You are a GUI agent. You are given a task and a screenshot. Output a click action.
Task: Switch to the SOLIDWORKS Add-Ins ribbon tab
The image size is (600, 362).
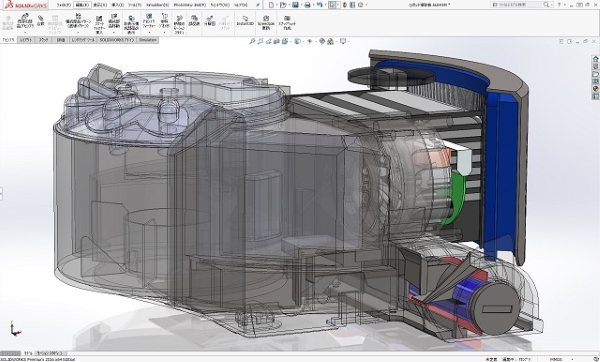pos(117,40)
